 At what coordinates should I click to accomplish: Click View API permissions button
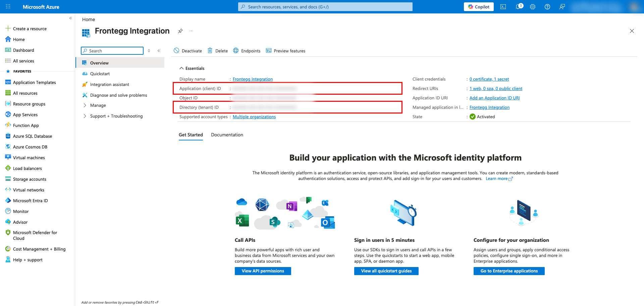click(263, 271)
